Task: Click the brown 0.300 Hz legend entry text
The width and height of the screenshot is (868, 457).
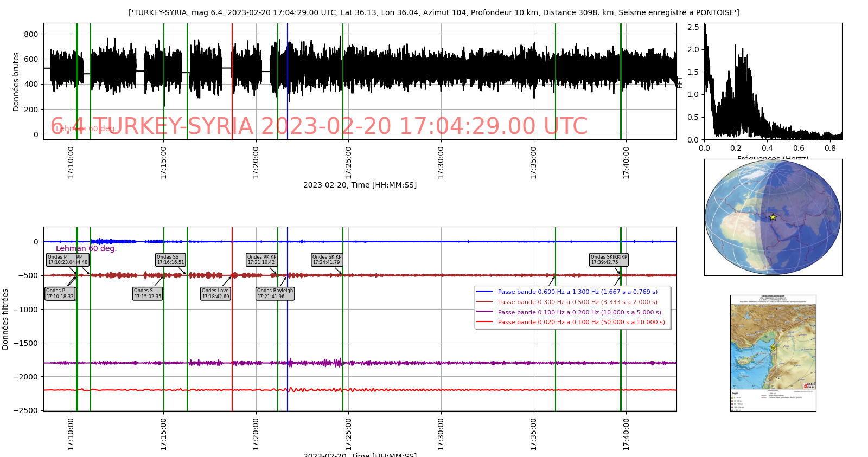Action: pos(577,302)
